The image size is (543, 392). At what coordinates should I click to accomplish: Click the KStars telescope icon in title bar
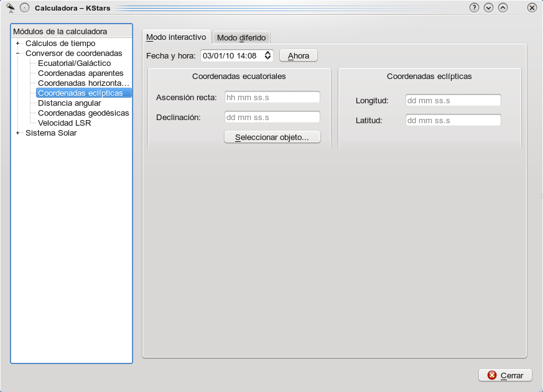pos(10,7)
